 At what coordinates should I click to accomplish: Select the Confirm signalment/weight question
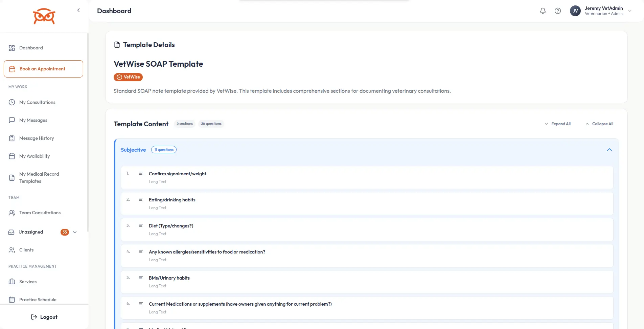tap(367, 177)
